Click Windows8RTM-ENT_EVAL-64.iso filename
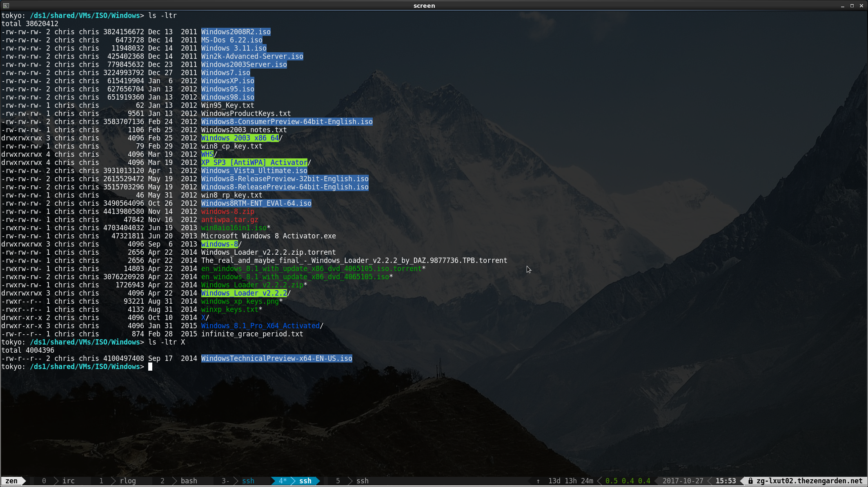Screen dimensions: 868x487 (x=256, y=203)
